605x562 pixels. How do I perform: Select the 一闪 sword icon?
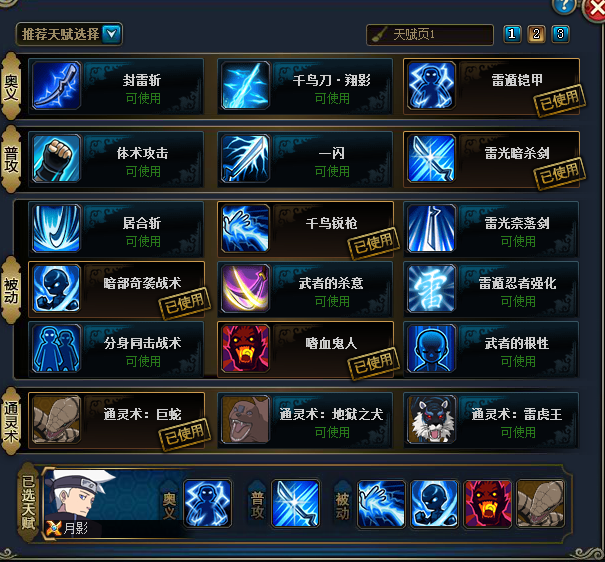245,158
